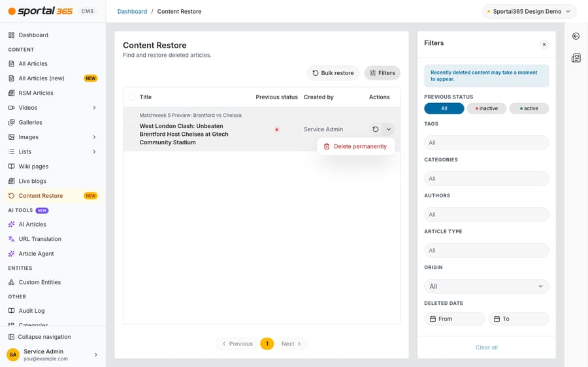
Task: Click the Article Type filter field
Action: click(486, 250)
